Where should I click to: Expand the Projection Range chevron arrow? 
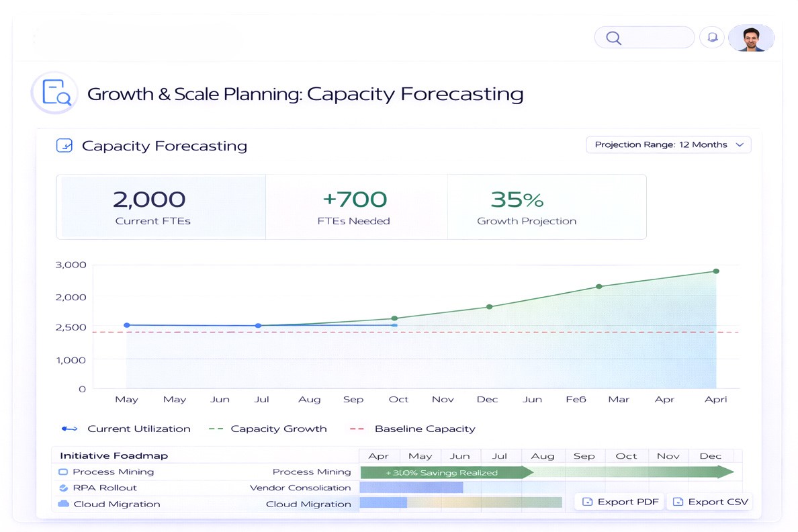[x=741, y=144]
